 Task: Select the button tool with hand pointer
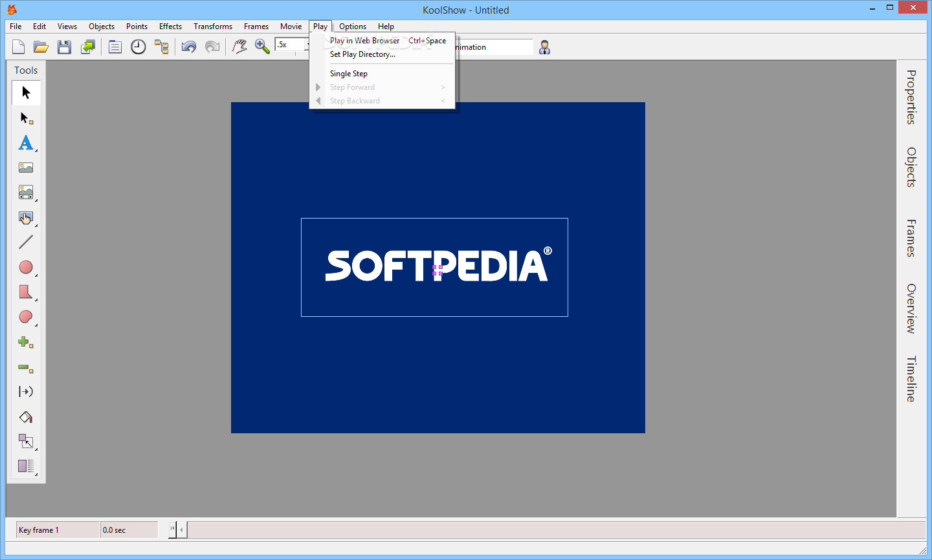(26, 217)
